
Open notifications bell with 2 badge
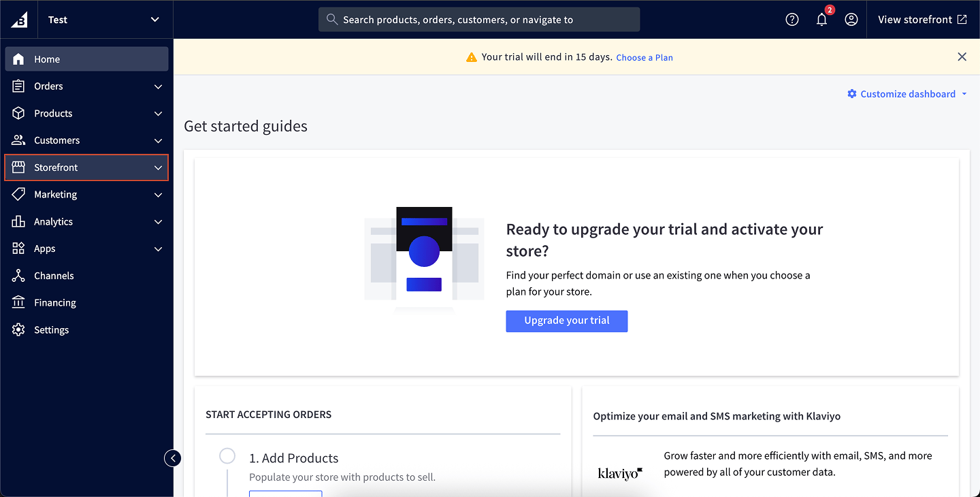(823, 18)
